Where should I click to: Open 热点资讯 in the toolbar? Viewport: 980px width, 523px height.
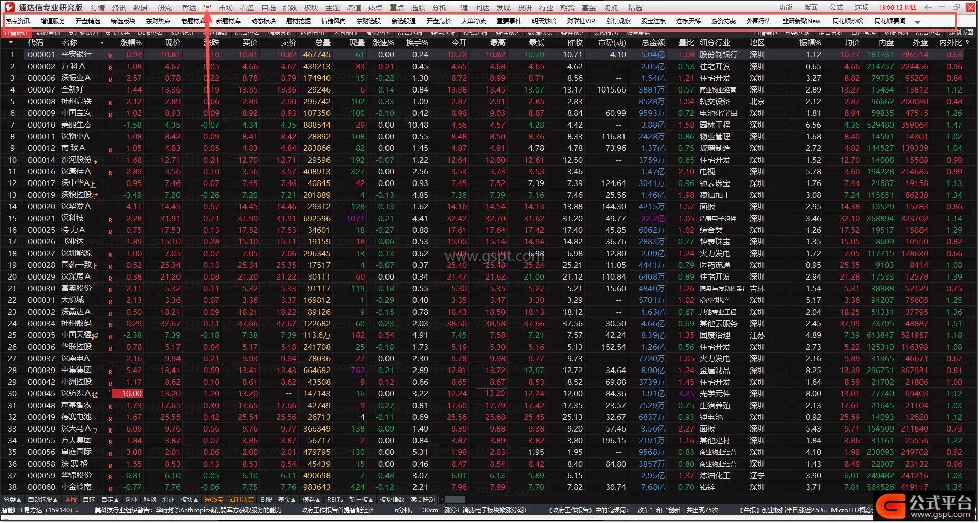(18, 21)
